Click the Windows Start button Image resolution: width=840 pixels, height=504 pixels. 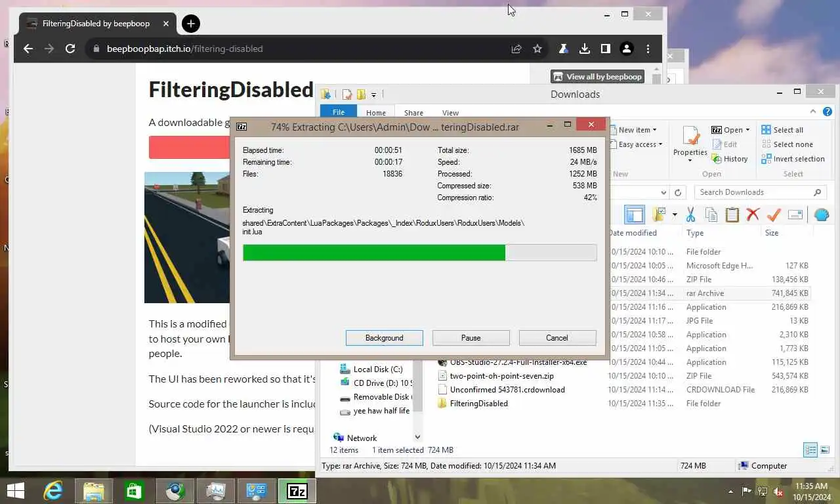click(x=15, y=491)
